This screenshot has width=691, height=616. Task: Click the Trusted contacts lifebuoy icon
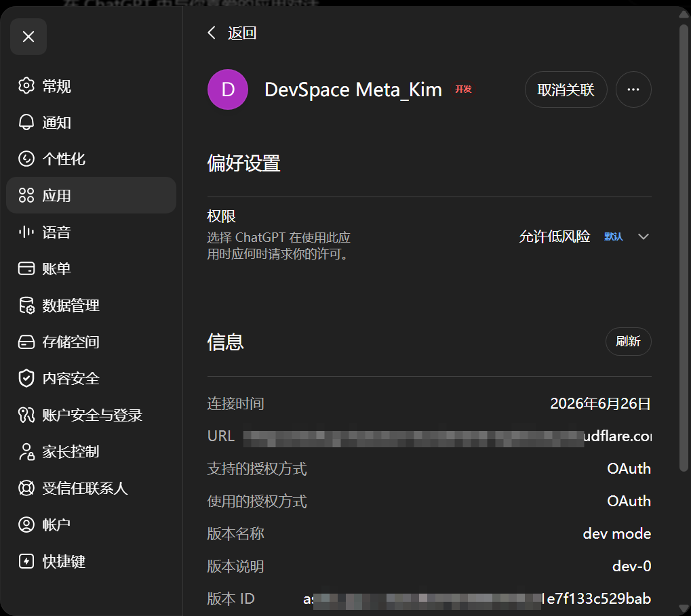click(x=26, y=488)
